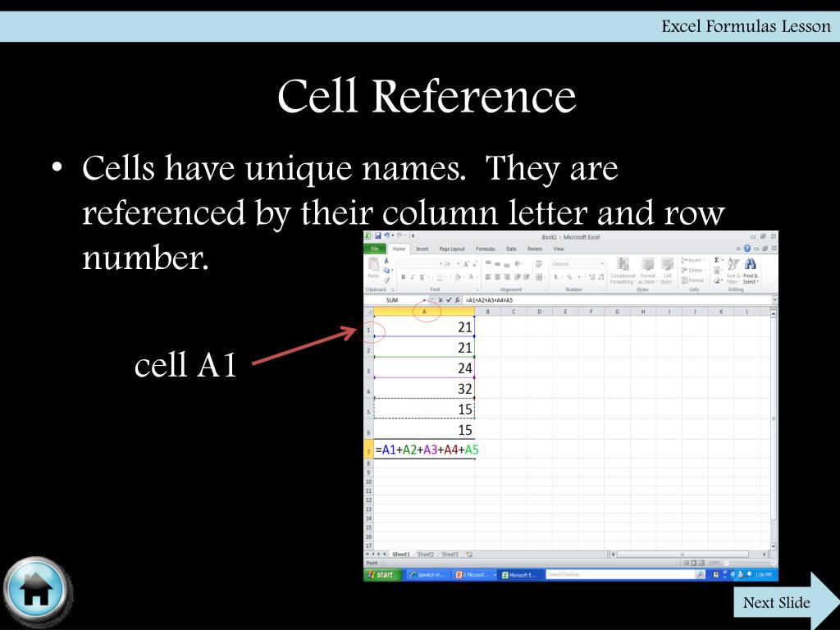Open the Font Color A swatch
The width and height of the screenshot is (840, 630).
(x=472, y=277)
